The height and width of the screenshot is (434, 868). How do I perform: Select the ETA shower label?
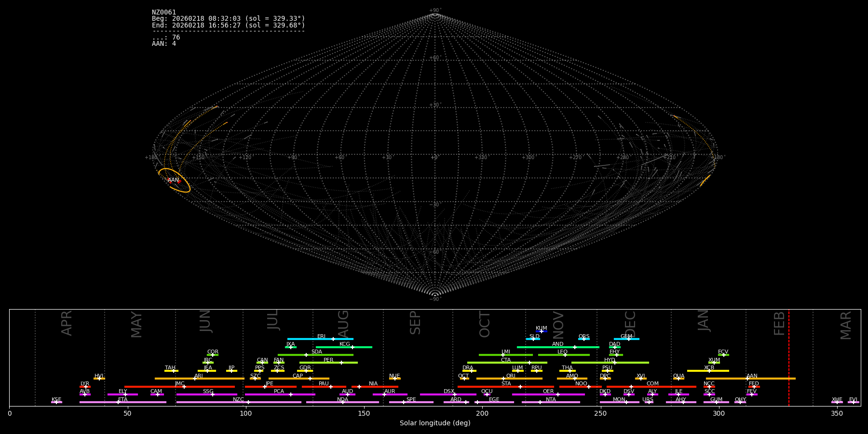(123, 400)
